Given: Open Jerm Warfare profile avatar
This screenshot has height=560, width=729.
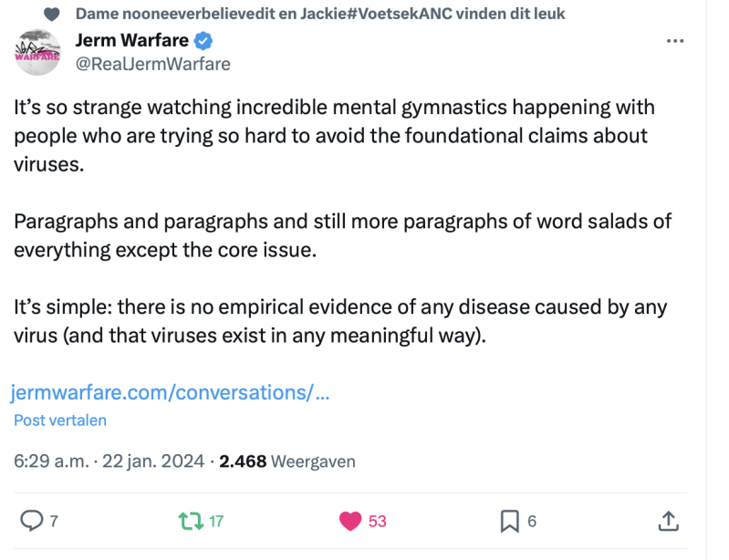Looking at the screenshot, I should pyautogui.click(x=37, y=52).
